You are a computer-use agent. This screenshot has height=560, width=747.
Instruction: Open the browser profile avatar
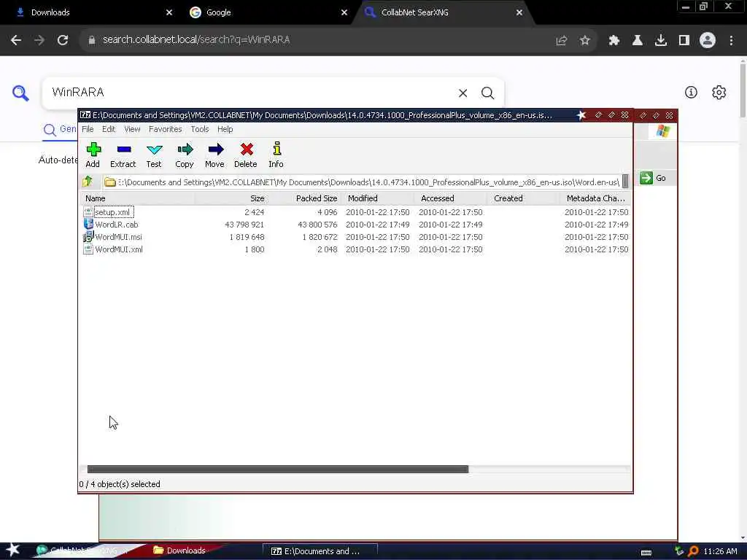tap(708, 41)
